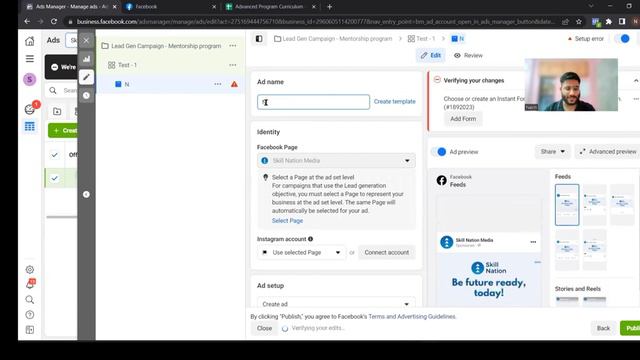Select Lead Gen Campaign in tree
640x360 pixels.
pos(166,46)
